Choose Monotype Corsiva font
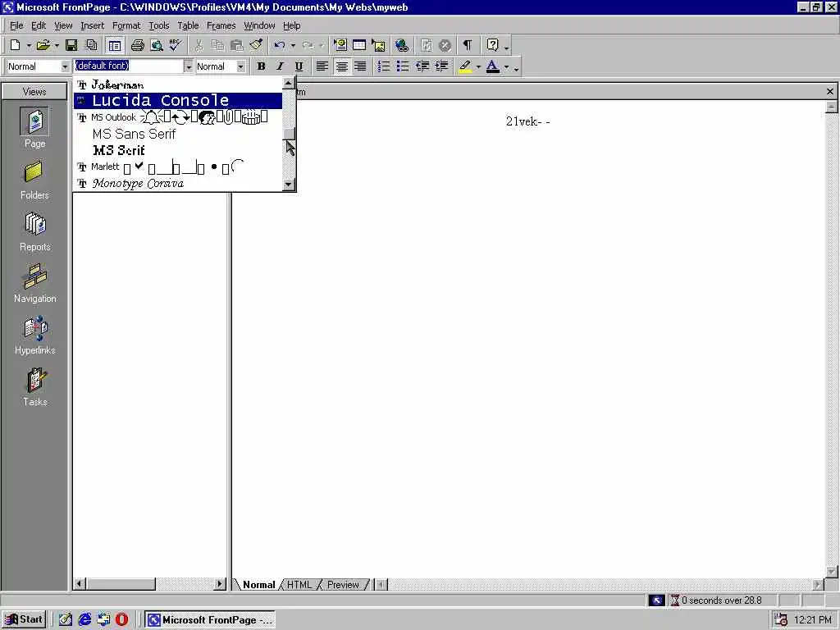This screenshot has width=840, height=630. point(177,183)
